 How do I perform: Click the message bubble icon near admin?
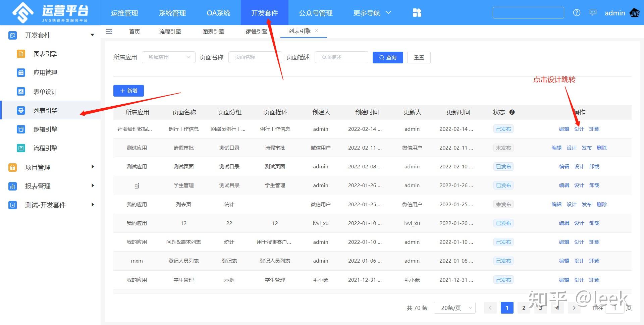[x=593, y=12]
